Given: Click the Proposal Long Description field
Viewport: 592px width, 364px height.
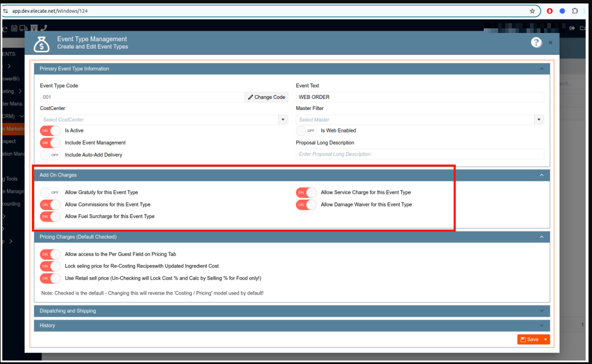Looking at the screenshot, I should click(x=419, y=155).
